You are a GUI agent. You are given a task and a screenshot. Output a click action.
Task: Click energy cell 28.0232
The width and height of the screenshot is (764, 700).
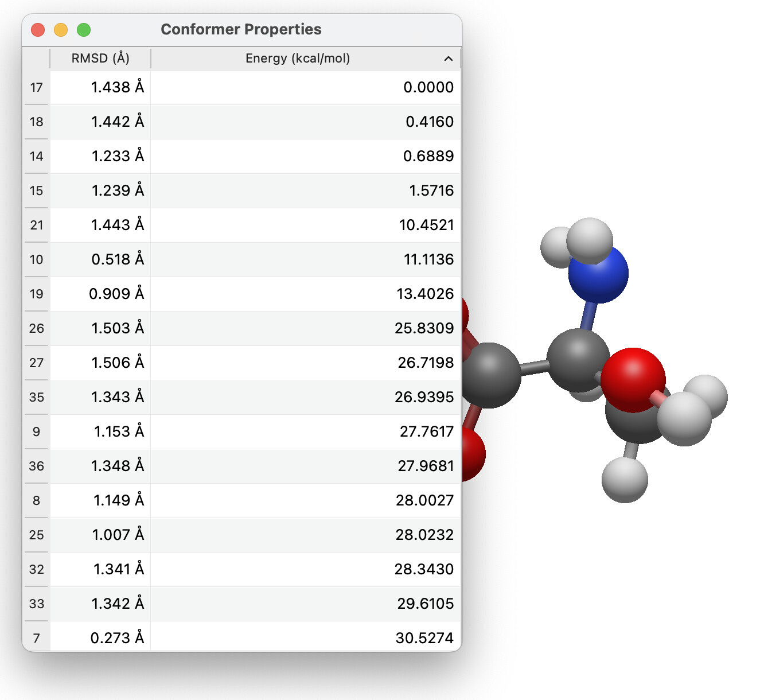click(x=306, y=535)
